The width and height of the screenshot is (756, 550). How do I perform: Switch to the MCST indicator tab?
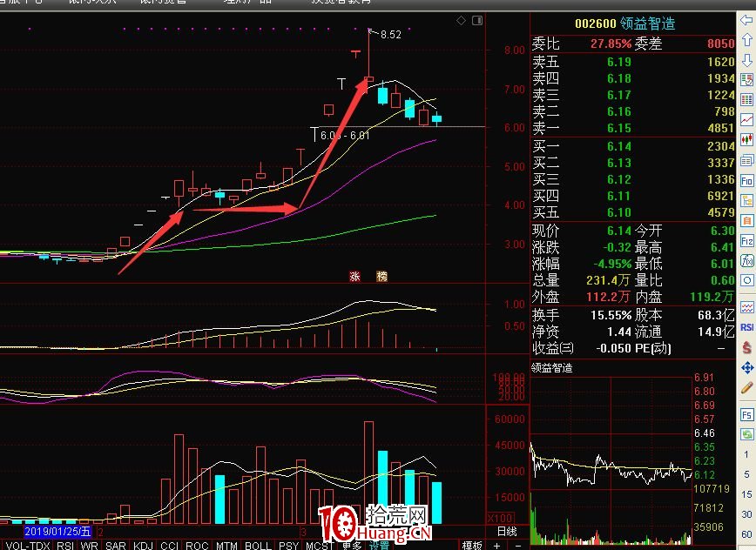[x=320, y=545]
